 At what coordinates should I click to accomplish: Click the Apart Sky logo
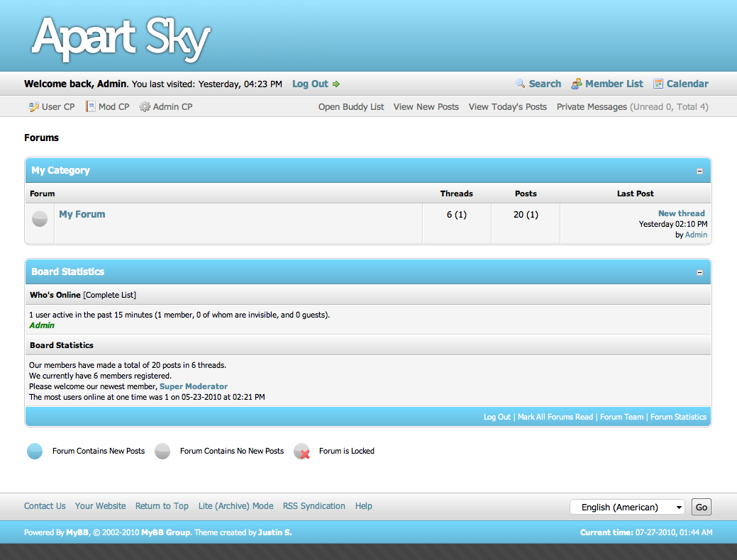tap(121, 37)
